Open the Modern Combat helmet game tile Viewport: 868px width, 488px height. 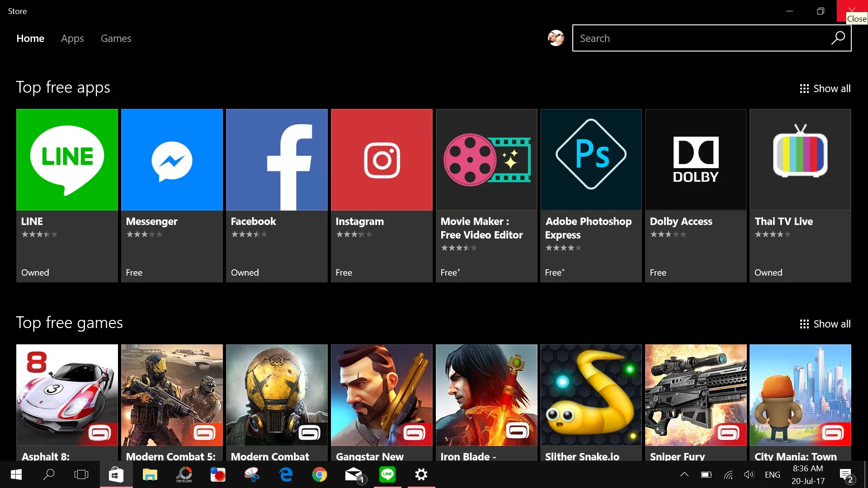(x=277, y=402)
